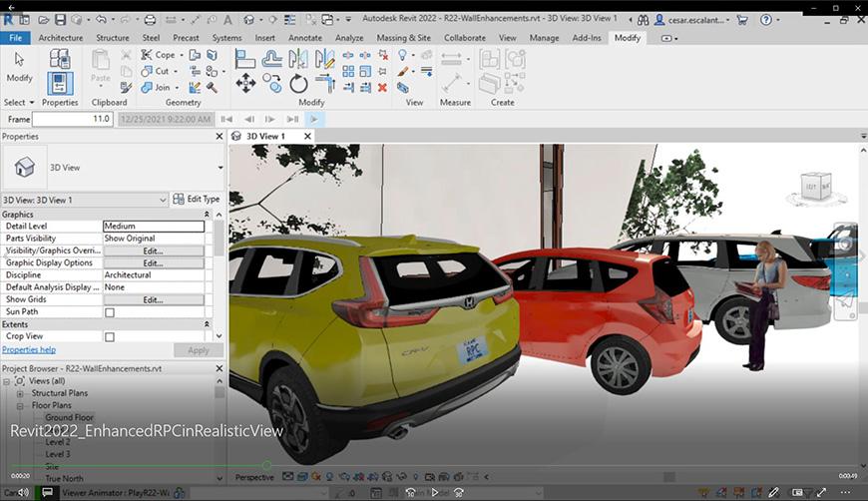The image size is (868, 501).
Task: Enable the Sun Path checkbox
Action: (110, 312)
